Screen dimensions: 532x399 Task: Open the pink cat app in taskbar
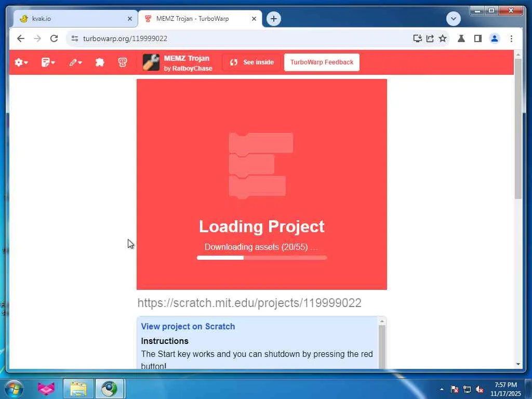[46, 389]
